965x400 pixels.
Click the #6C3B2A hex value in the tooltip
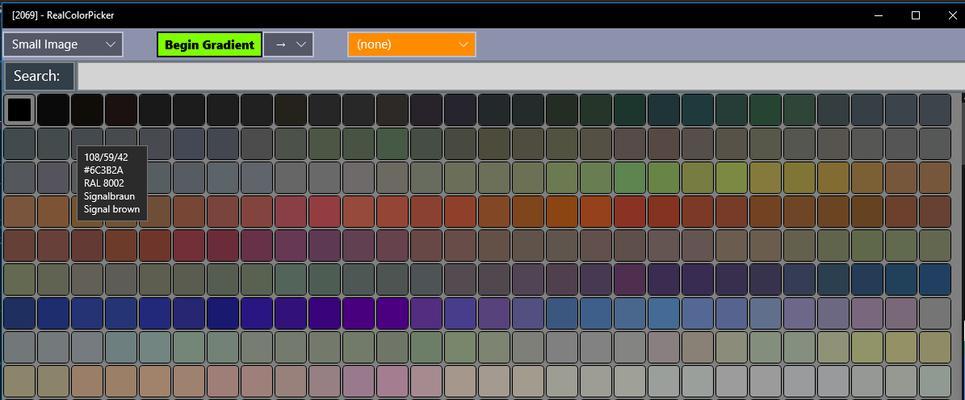[102, 170]
